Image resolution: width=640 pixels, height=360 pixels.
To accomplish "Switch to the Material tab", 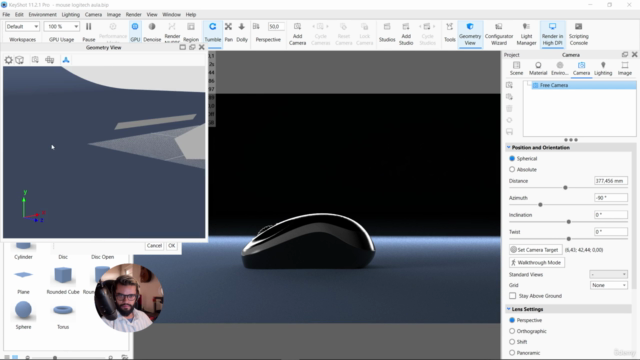I will [538, 69].
